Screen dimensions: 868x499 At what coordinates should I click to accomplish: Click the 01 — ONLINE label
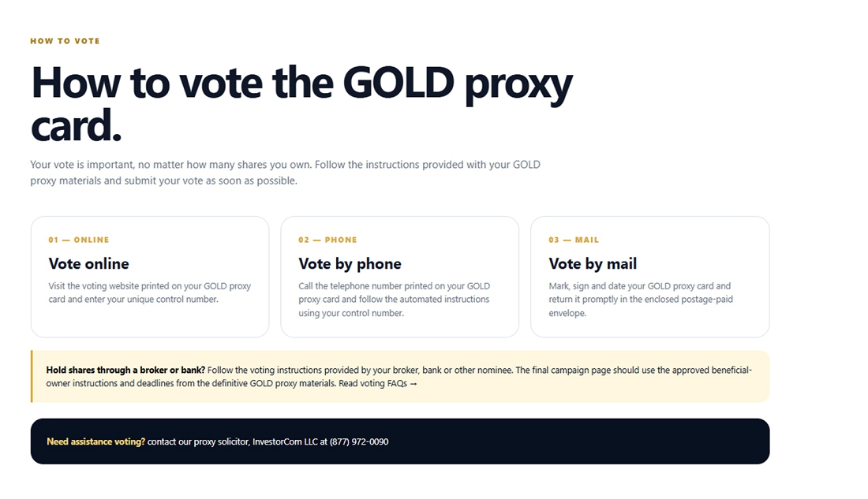pyautogui.click(x=79, y=240)
